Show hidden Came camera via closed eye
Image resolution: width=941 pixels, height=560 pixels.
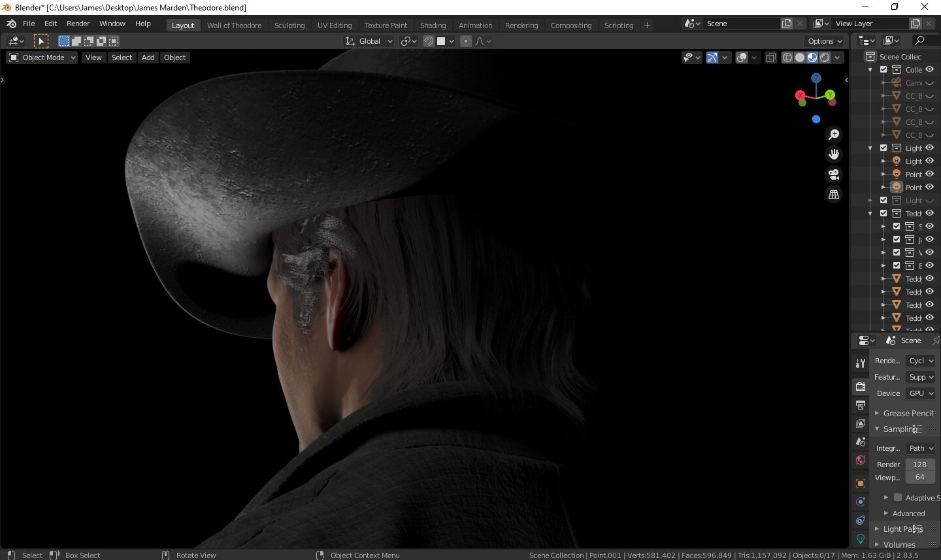pos(929,83)
